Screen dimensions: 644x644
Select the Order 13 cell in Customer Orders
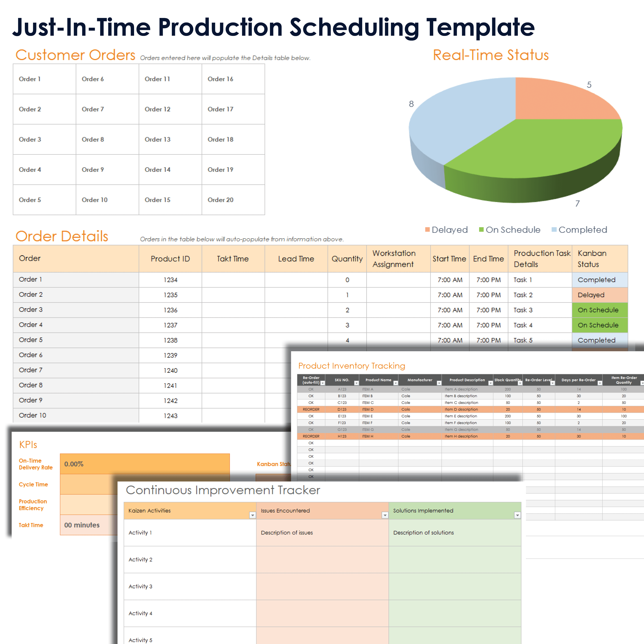[170, 139]
